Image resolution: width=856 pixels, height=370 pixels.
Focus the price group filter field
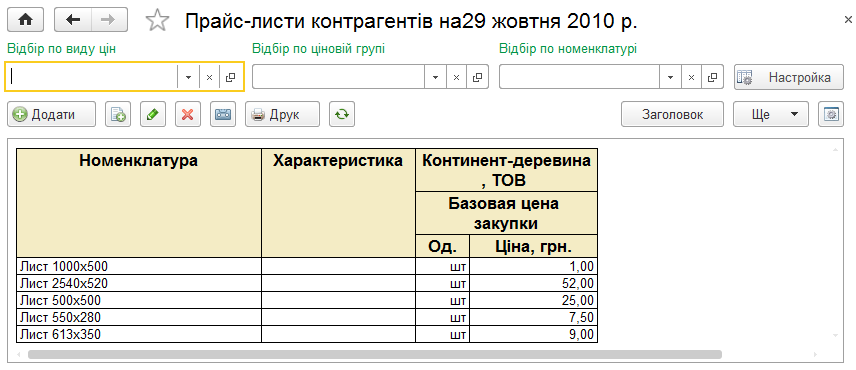click(338, 77)
